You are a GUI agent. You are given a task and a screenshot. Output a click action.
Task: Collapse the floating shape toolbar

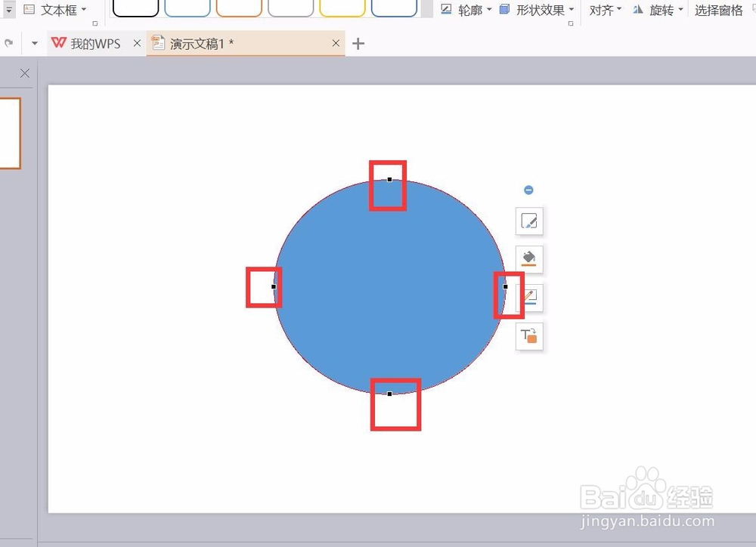coord(528,190)
